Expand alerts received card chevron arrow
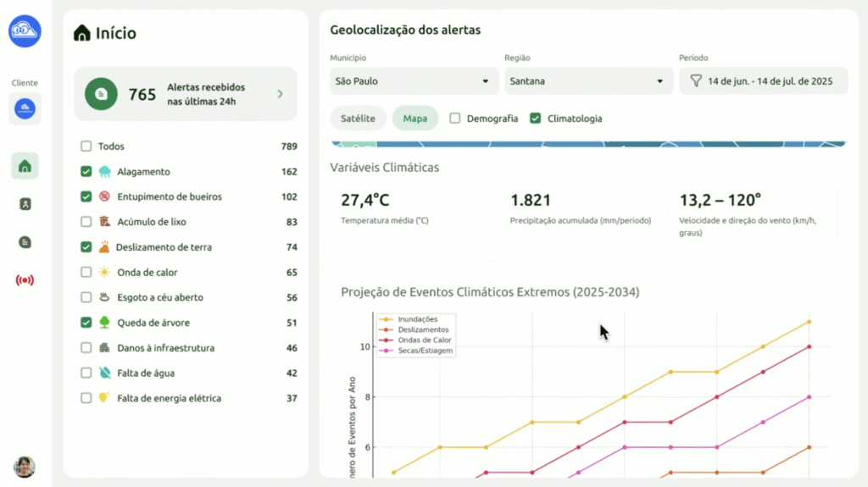 (x=280, y=94)
